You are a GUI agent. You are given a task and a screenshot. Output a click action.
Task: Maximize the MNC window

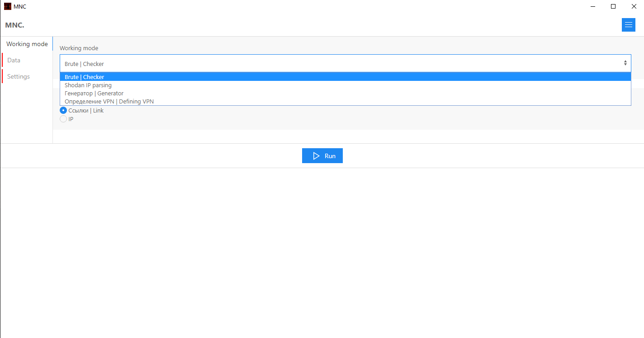[613, 6]
